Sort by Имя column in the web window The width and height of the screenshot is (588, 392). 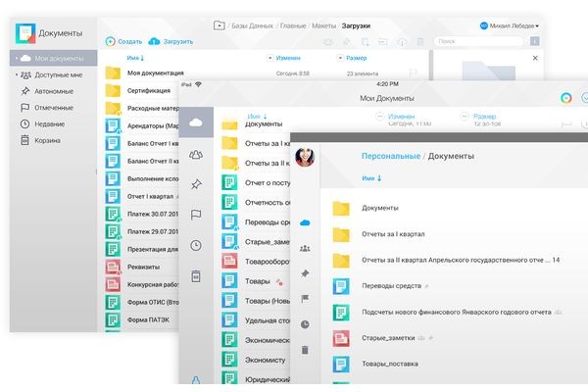pos(135,58)
